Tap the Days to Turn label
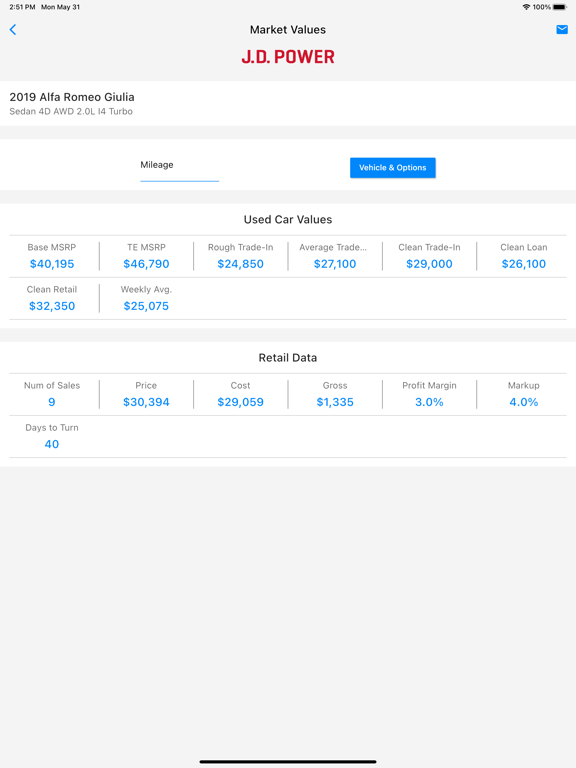576x768 pixels. click(52, 428)
